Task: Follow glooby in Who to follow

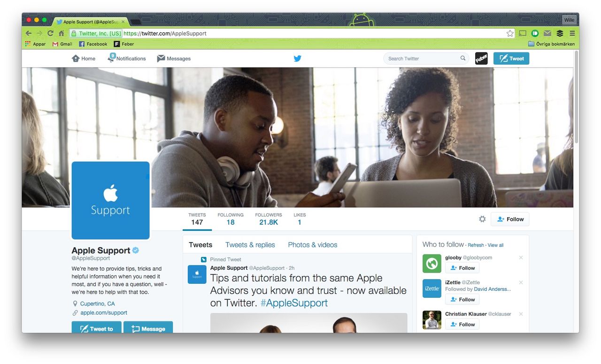Action: 462,267
